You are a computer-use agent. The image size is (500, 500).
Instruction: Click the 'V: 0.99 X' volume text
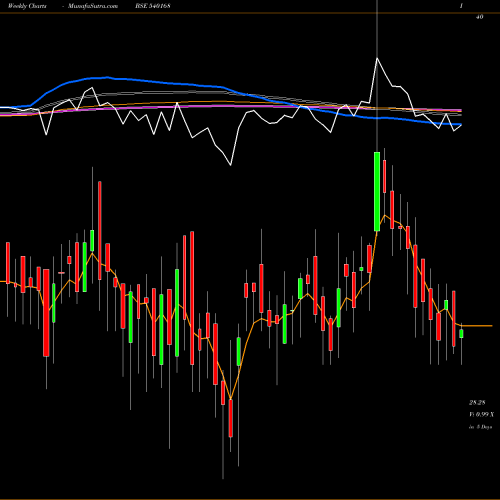pos(482,414)
